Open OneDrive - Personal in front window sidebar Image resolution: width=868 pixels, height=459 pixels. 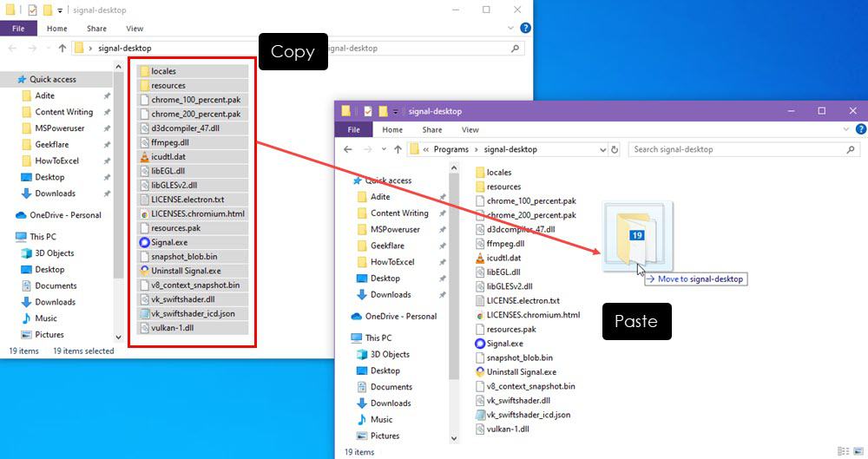pos(394,316)
